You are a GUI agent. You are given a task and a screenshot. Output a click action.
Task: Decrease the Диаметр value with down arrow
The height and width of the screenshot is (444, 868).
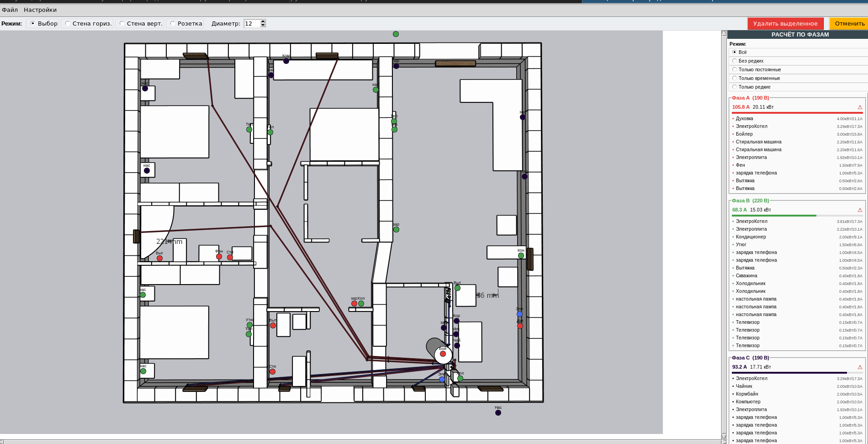point(263,26)
